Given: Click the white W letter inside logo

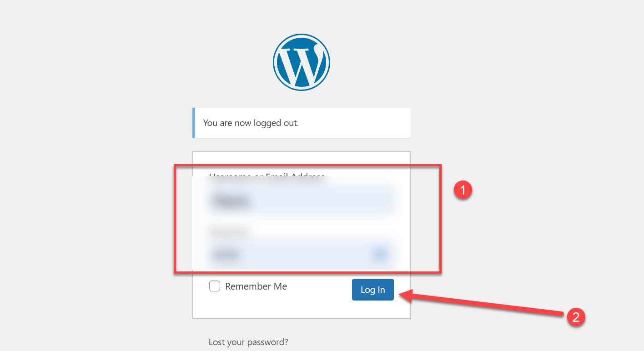Looking at the screenshot, I should click(302, 65).
